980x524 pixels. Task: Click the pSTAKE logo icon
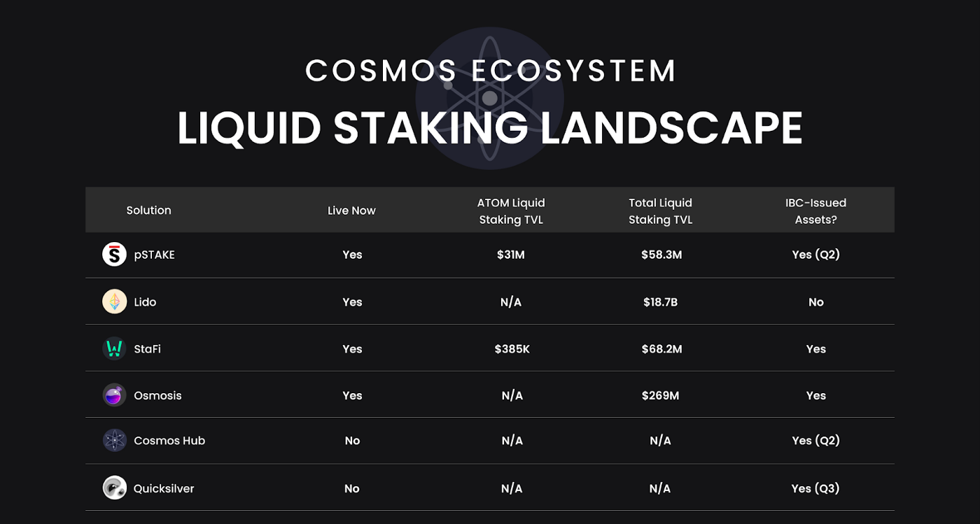pos(114,255)
